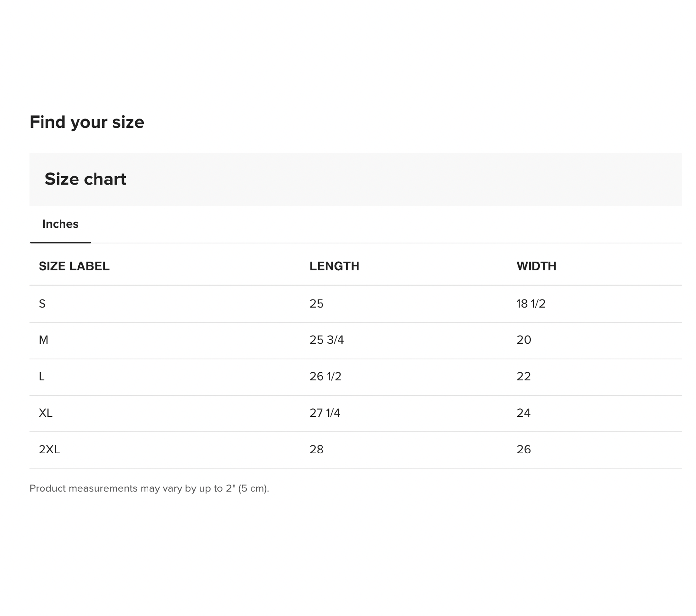The width and height of the screenshot is (696, 616).
Task: Click the length value 25 3/4
Action: (x=326, y=340)
